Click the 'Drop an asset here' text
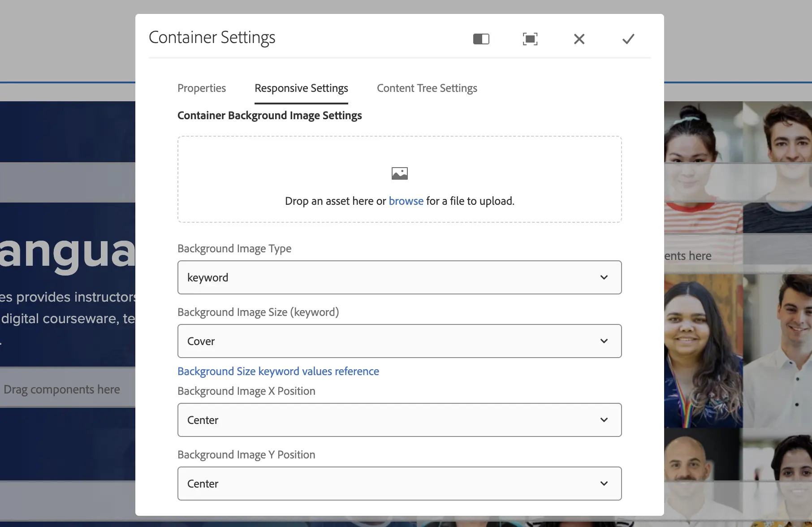This screenshot has height=527, width=812. point(335,201)
